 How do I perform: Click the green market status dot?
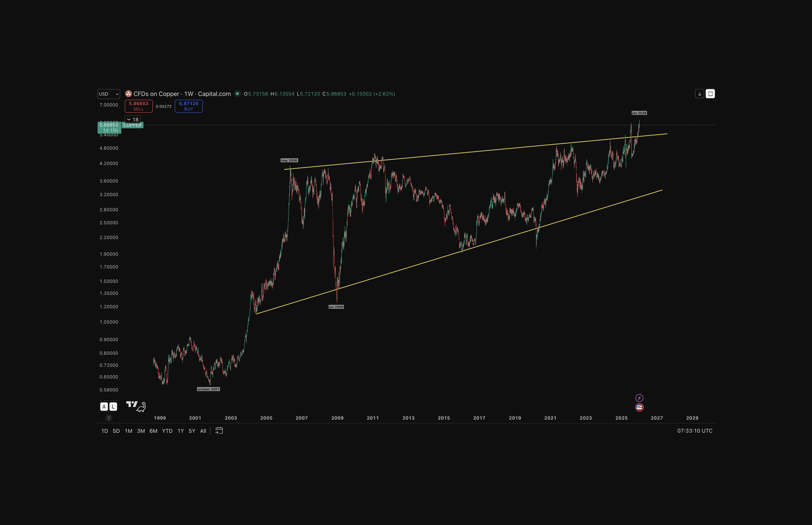pos(237,94)
